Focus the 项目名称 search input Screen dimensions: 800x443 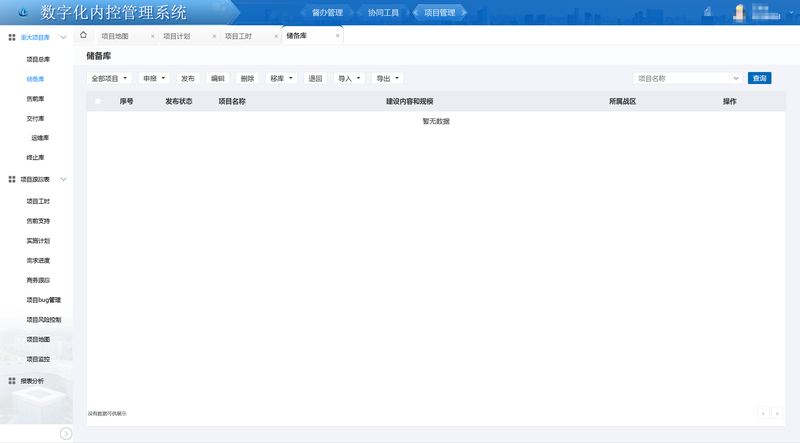coord(682,78)
